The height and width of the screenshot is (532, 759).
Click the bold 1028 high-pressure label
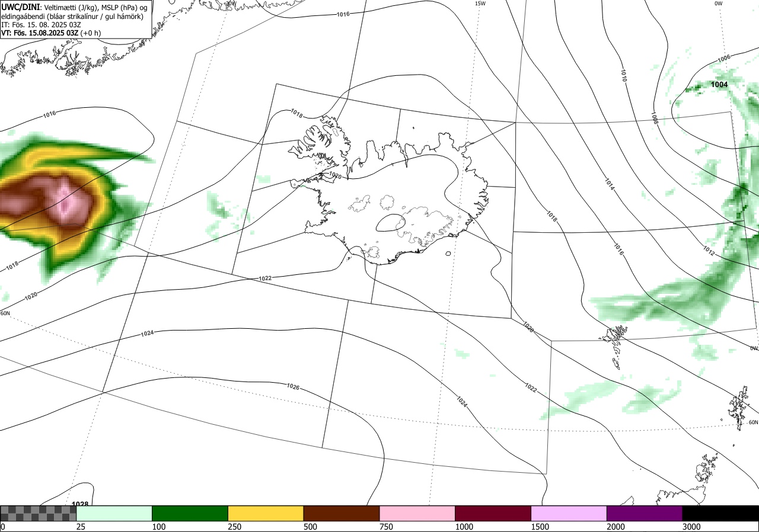click(x=79, y=504)
